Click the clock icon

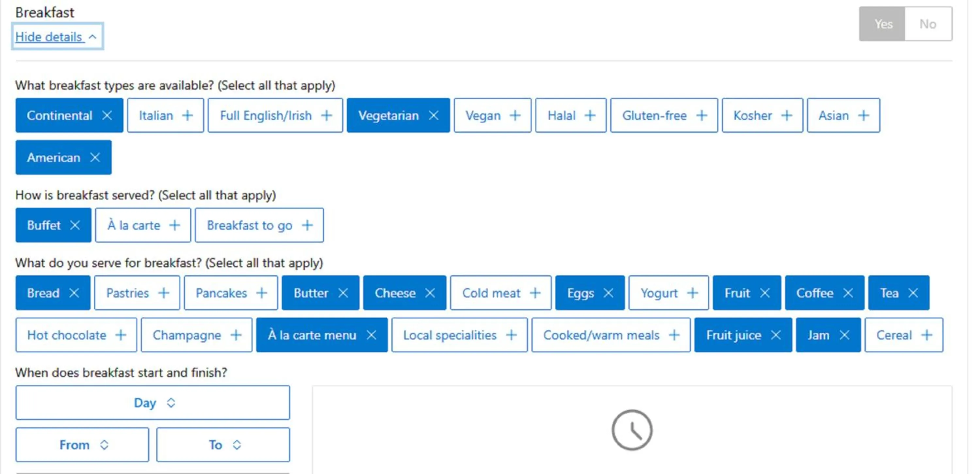tap(631, 430)
